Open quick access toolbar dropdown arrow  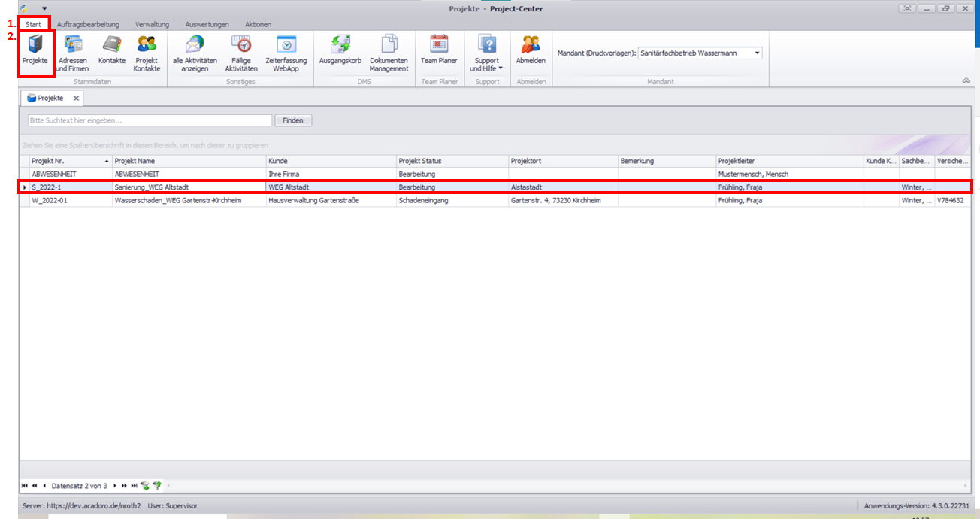tap(44, 8)
